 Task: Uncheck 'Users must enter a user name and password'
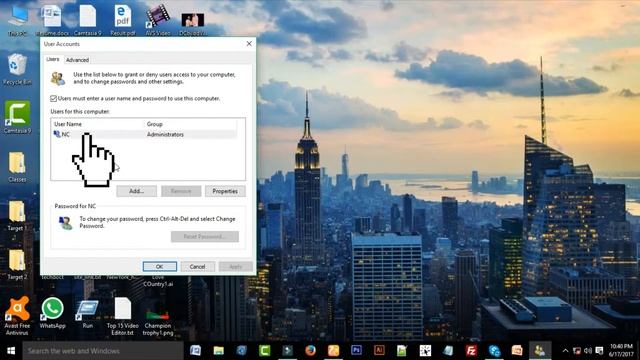tap(53, 98)
